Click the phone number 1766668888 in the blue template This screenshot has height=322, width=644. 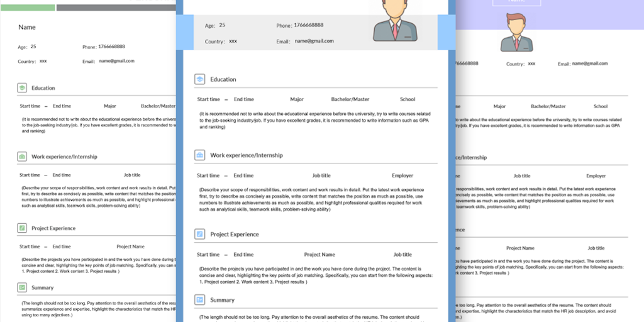click(x=308, y=25)
